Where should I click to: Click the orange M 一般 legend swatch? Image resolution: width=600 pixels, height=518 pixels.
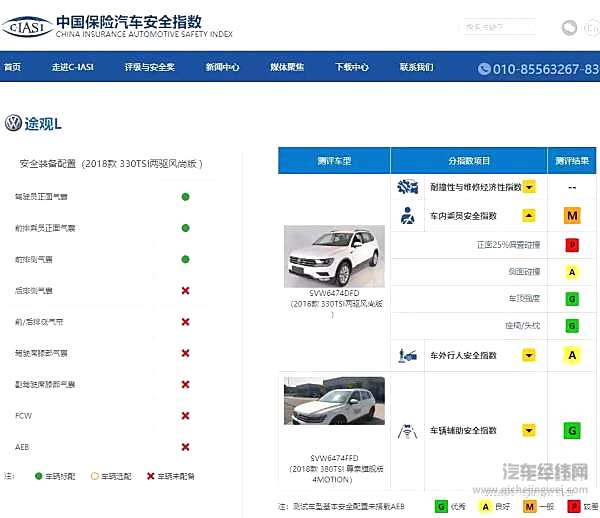(530, 507)
